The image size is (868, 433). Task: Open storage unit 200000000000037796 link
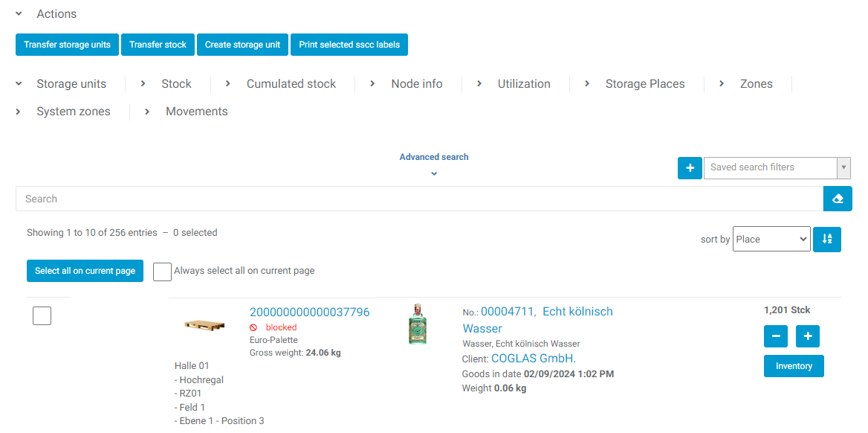pos(309,312)
